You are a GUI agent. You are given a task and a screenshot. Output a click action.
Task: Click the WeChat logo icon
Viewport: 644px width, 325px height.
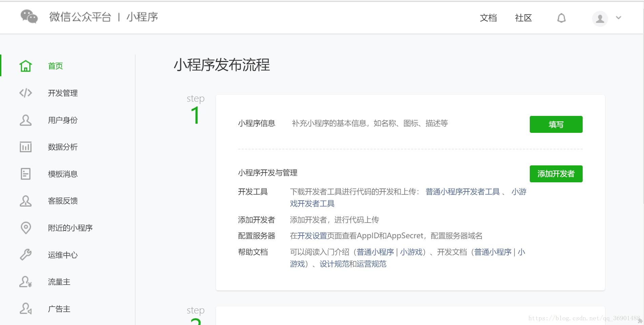click(29, 17)
